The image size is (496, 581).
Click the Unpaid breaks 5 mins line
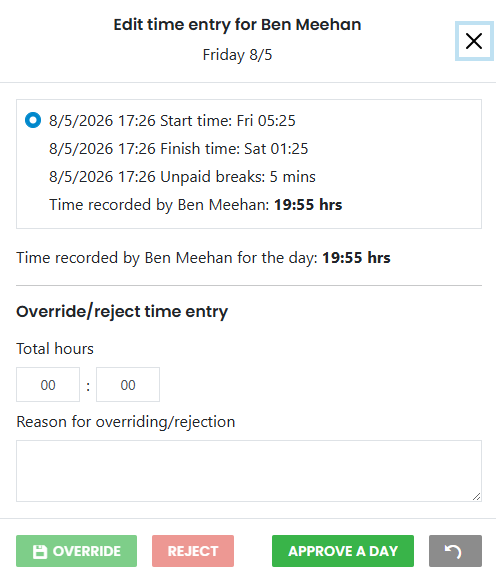tap(182, 177)
